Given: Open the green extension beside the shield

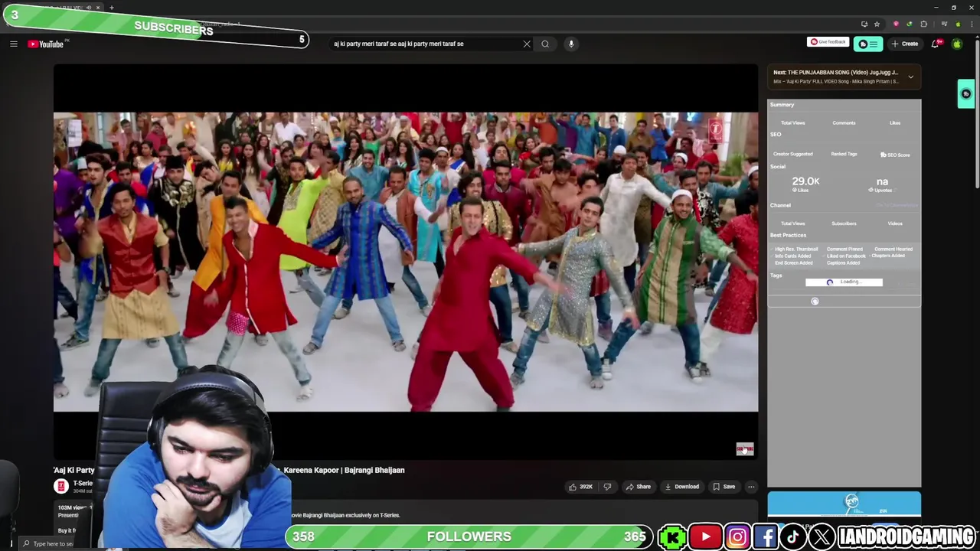Looking at the screenshot, I should [910, 24].
